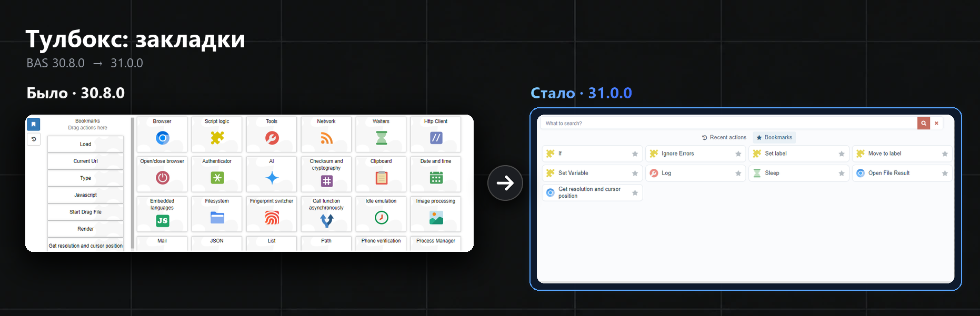Click the Idle emulation clock icon
This screenshot has height=316, width=980.
[x=382, y=218]
